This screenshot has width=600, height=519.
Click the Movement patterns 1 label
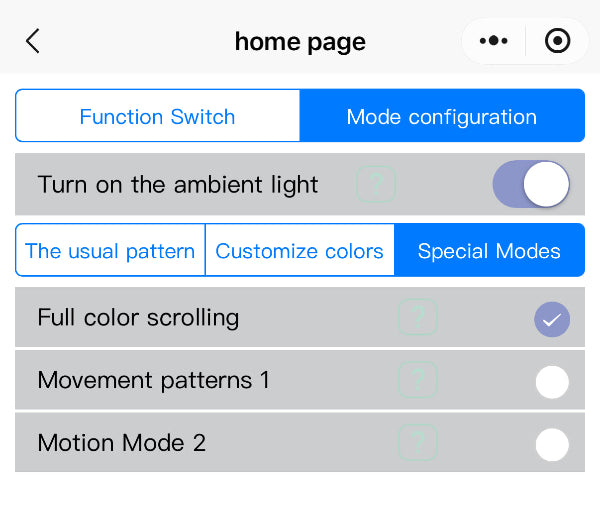[153, 380]
